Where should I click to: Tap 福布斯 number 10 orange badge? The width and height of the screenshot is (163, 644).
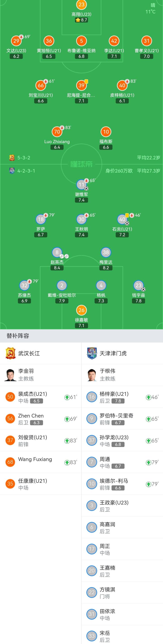pyautogui.click(x=106, y=132)
